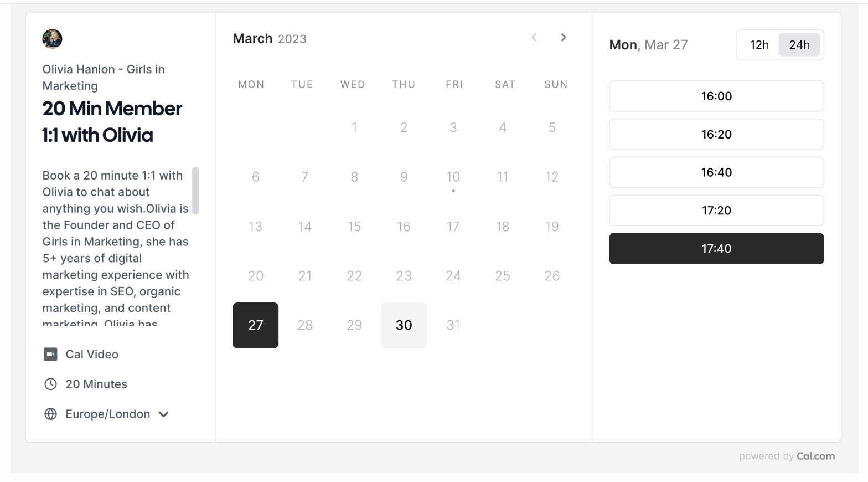Choose the highlighted 17:40 slot
868x482 pixels.
pyautogui.click(x=716, y=248)
